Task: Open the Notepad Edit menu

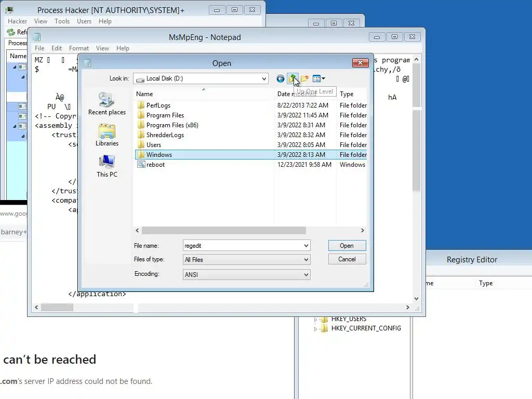Action: (56, 48)
